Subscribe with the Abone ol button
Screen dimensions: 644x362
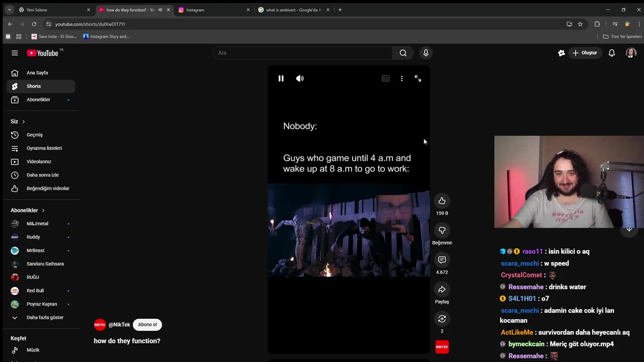tap(147, 325)
